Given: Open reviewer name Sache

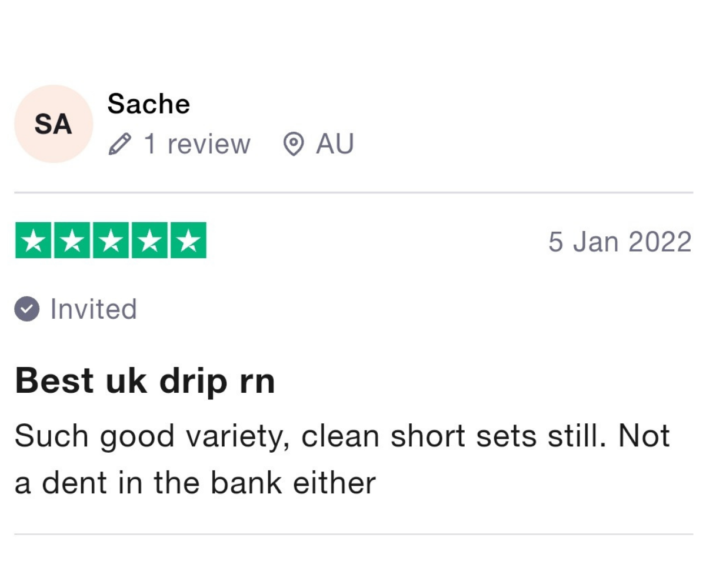Looking at the screenshot, I should [149, 105].
